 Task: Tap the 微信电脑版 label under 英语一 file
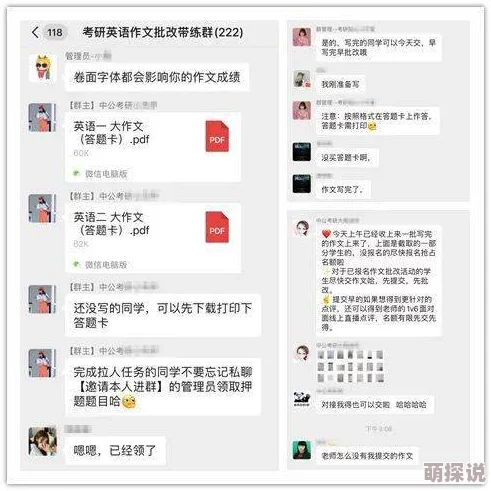coord(106,174)
